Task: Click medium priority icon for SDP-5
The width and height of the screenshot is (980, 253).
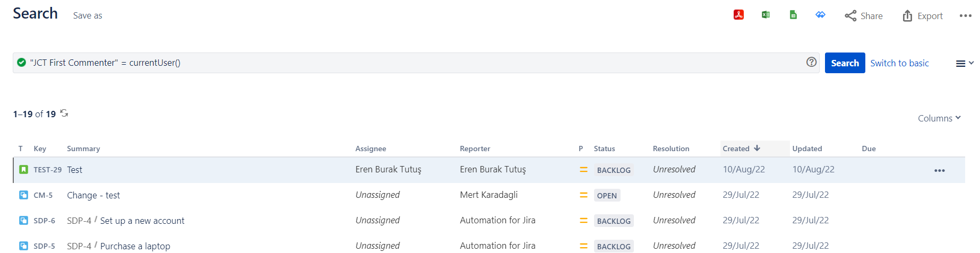Action: (x=583, y=246)
